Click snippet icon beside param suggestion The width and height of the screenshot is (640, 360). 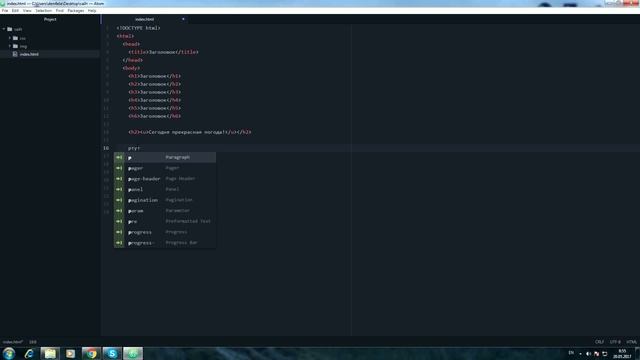coord(119,210)
